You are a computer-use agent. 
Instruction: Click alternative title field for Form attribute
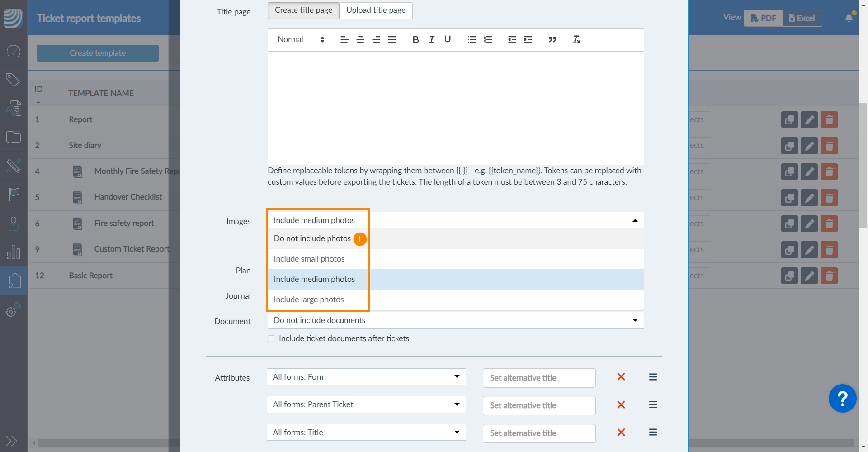(539, 378)
